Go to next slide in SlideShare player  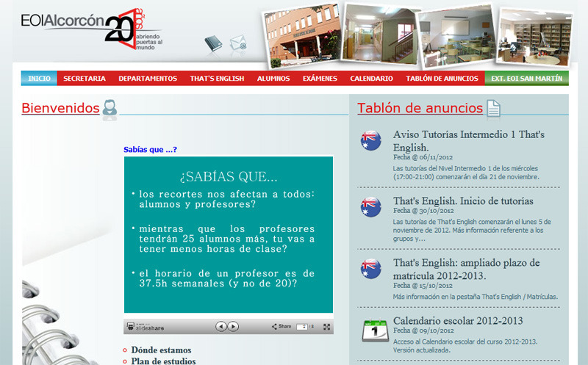(233, 326)
